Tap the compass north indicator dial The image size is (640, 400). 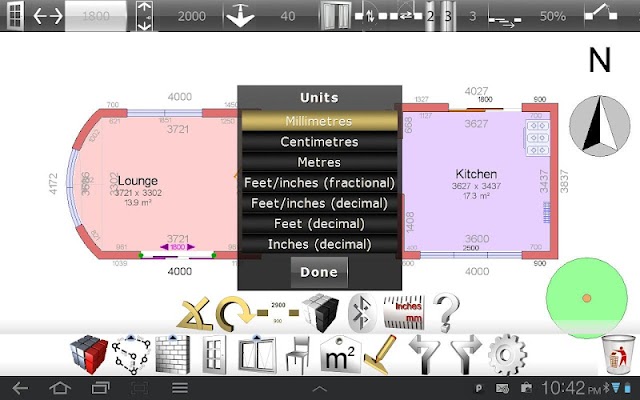pos(600,126)
